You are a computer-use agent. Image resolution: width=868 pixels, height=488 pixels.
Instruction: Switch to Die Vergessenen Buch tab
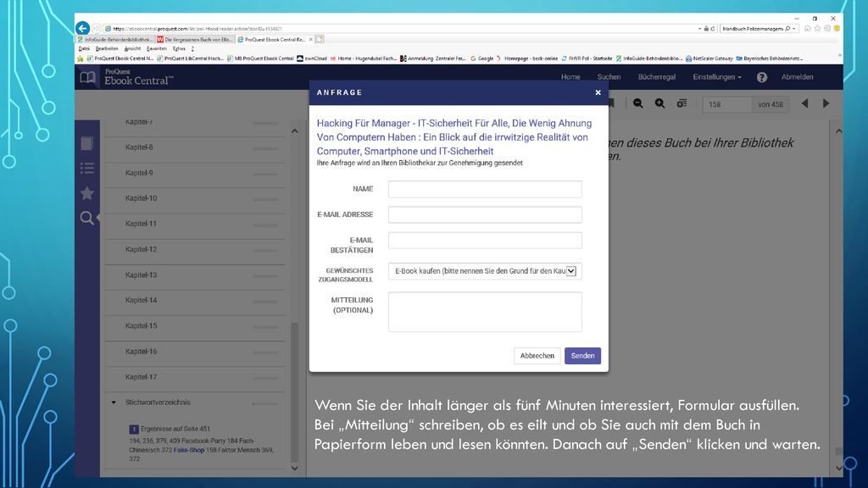[195, 39]
